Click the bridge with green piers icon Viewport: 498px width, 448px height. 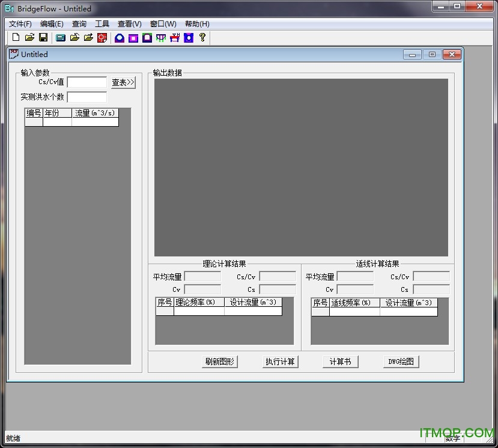coord(161,38)
